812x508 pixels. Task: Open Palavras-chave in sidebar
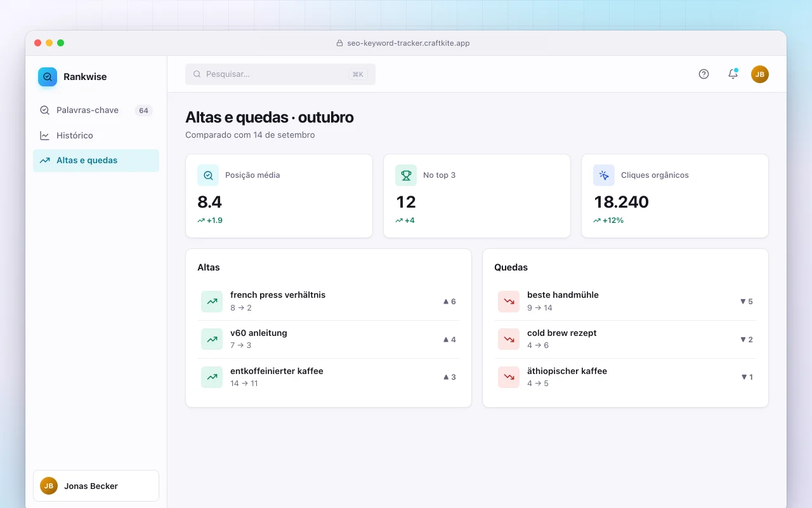coord(96,110)
